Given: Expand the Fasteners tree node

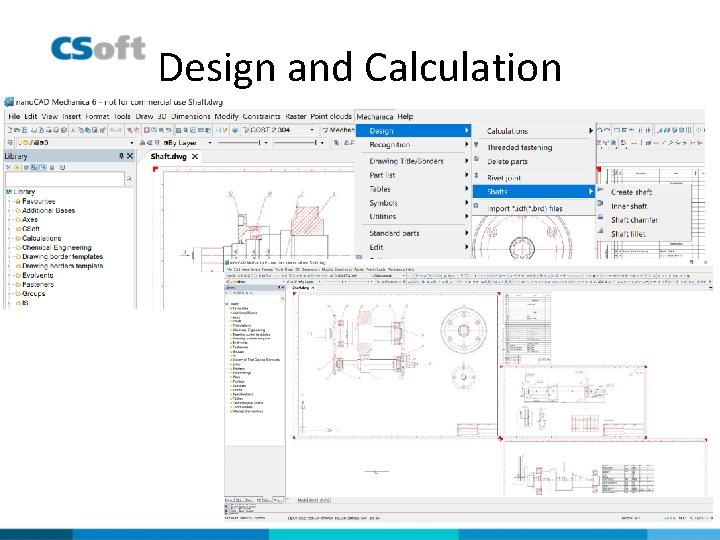Looking at the screenshot, I should click(x=9, y=284).
